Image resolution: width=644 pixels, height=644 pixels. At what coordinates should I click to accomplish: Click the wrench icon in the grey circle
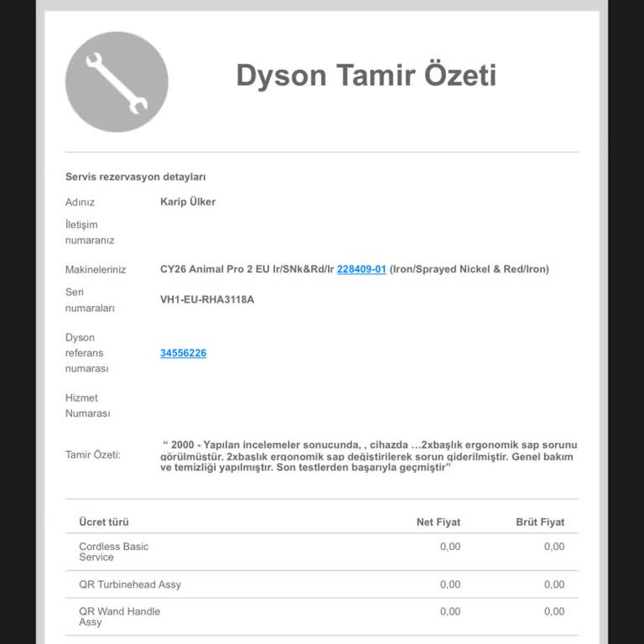click(117, 82)
